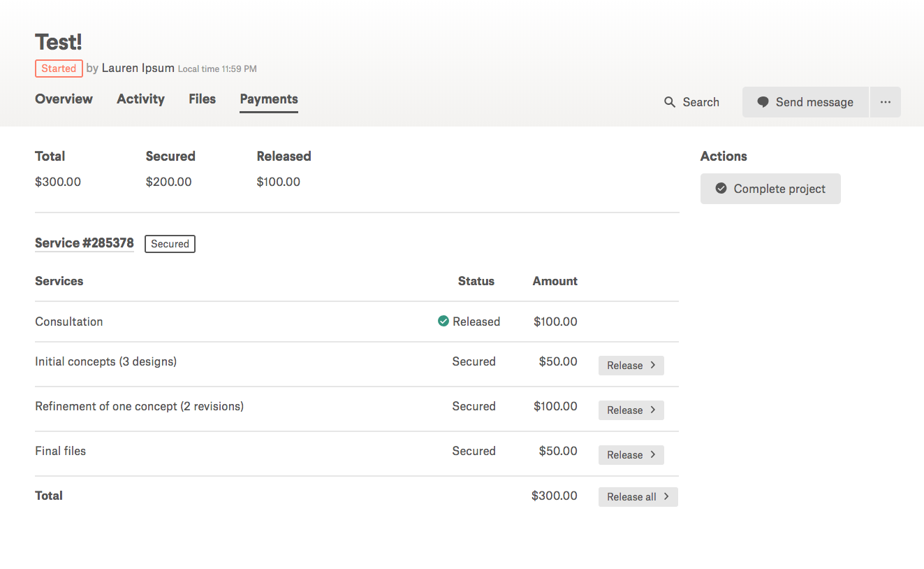Open the Activity tab
The width and height of the screenshot is (924, 569).
click(140, 99)
